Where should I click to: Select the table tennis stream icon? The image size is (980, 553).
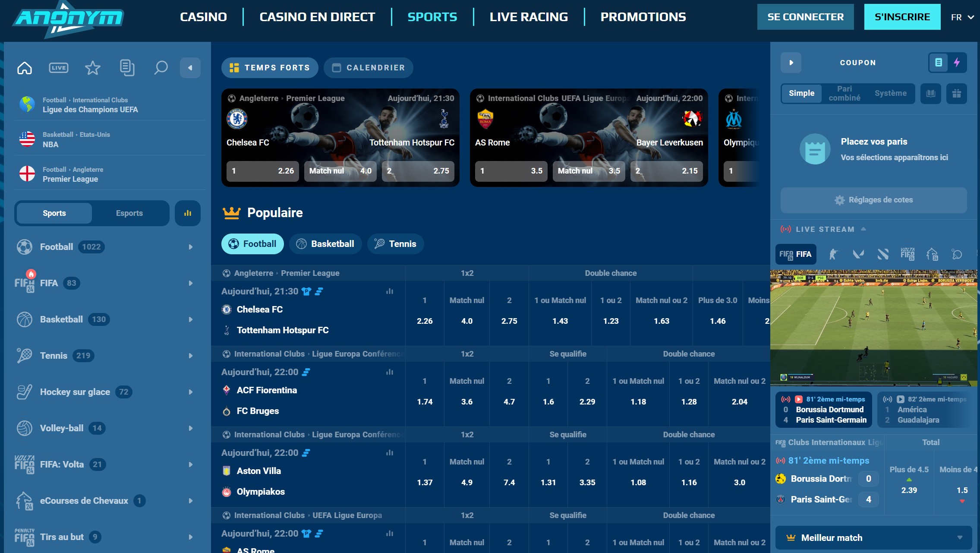pos(957,254)
